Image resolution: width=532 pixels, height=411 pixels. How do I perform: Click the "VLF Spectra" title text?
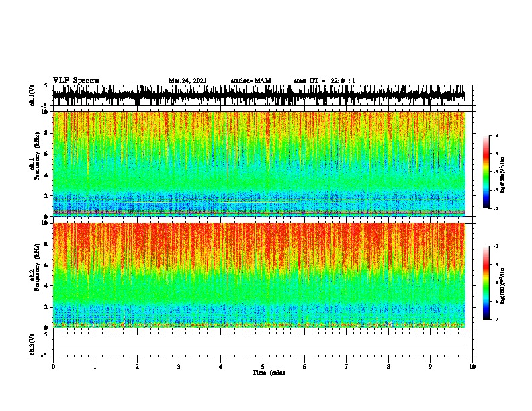click(x=76, y=81)
